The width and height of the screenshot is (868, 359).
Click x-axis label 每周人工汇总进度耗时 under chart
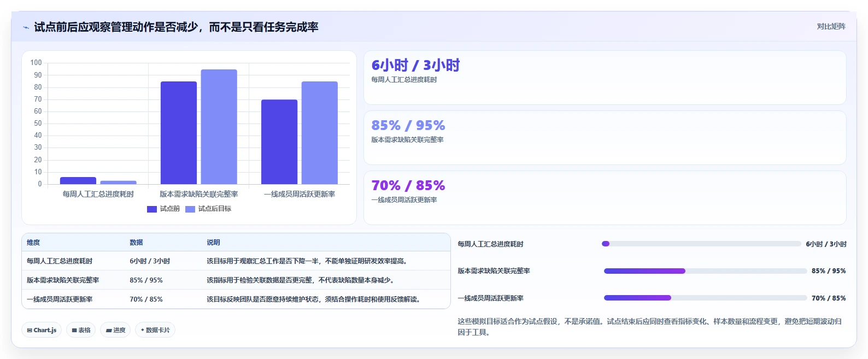click(x=98, y=194)
